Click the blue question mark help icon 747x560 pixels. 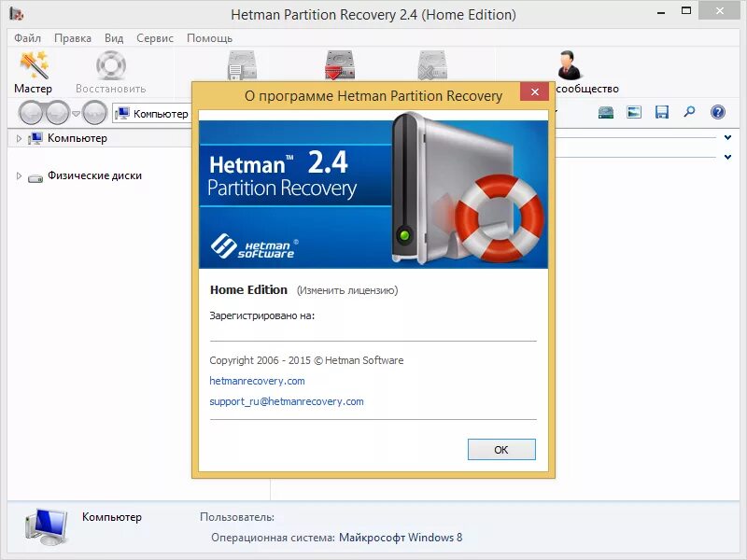[x=717, y=112]
